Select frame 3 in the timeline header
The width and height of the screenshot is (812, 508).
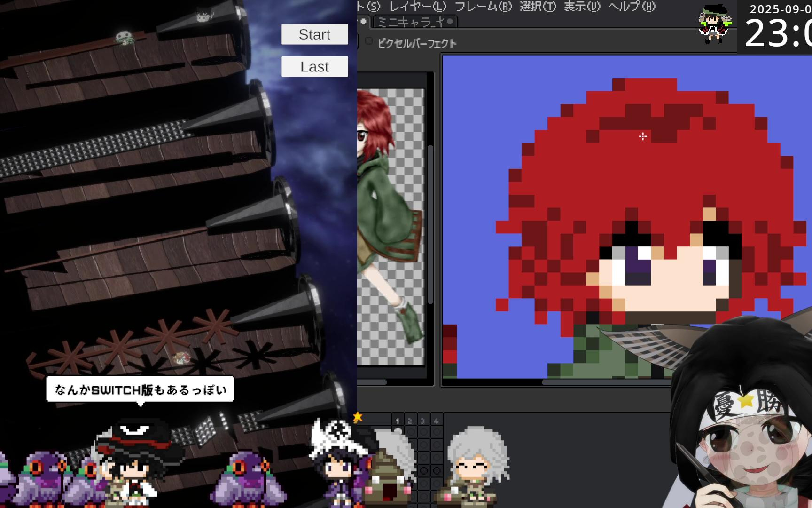point(423,420)
